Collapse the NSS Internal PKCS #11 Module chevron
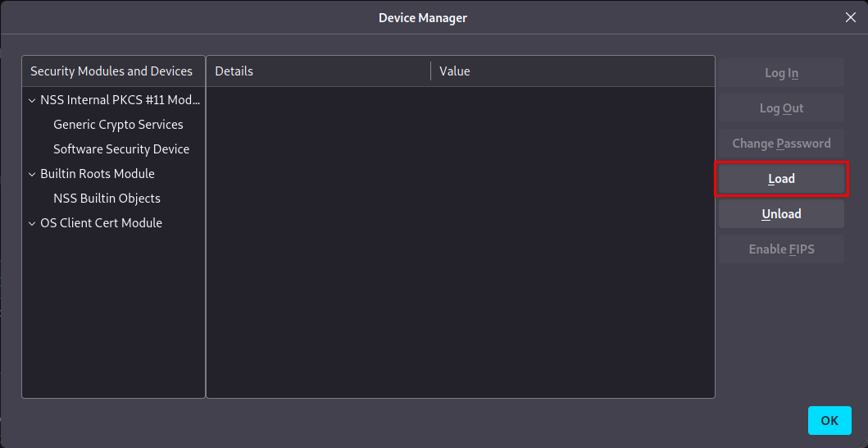Screen dimensions: 868x448 click(x=32, y=100)
